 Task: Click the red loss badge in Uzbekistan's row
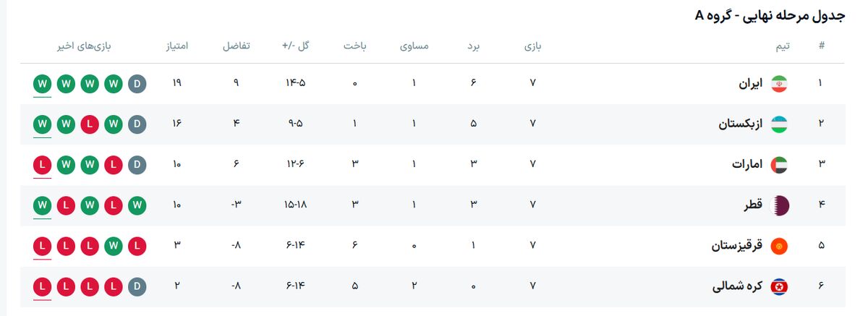[x=90, y=124]
